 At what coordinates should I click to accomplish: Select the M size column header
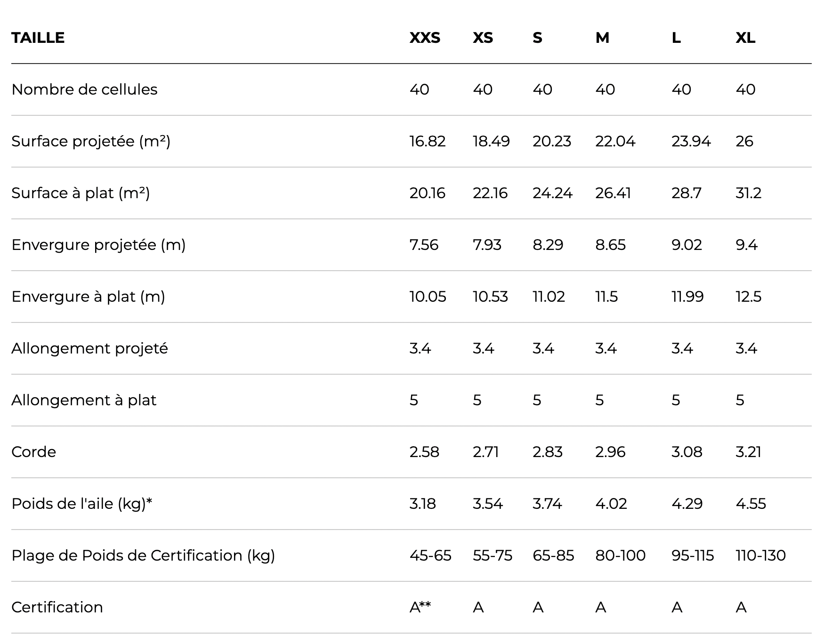pyautogui.click(x=602, y=38)
